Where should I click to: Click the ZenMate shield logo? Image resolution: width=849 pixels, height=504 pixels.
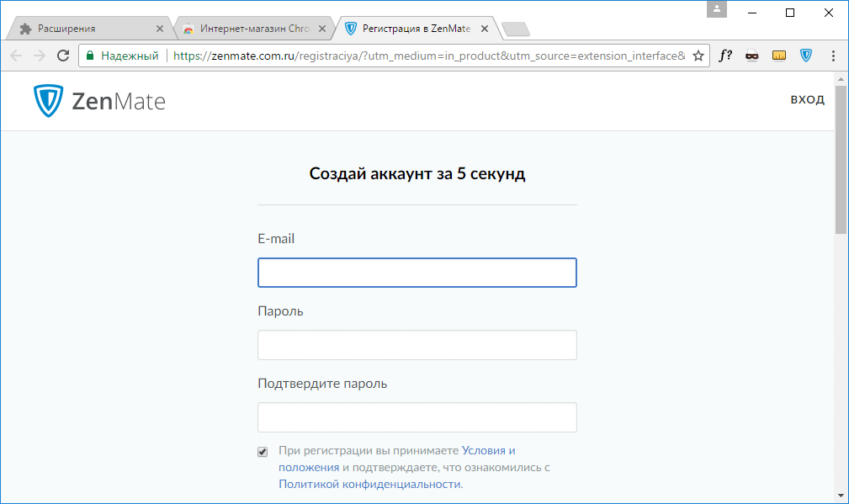tap(48, 101)
